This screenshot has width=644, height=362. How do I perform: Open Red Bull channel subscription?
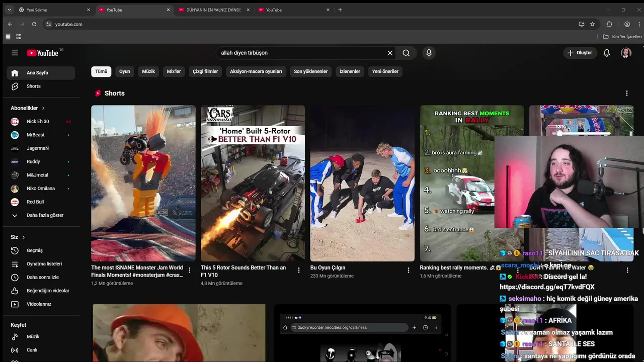click(x=41, y=202)
